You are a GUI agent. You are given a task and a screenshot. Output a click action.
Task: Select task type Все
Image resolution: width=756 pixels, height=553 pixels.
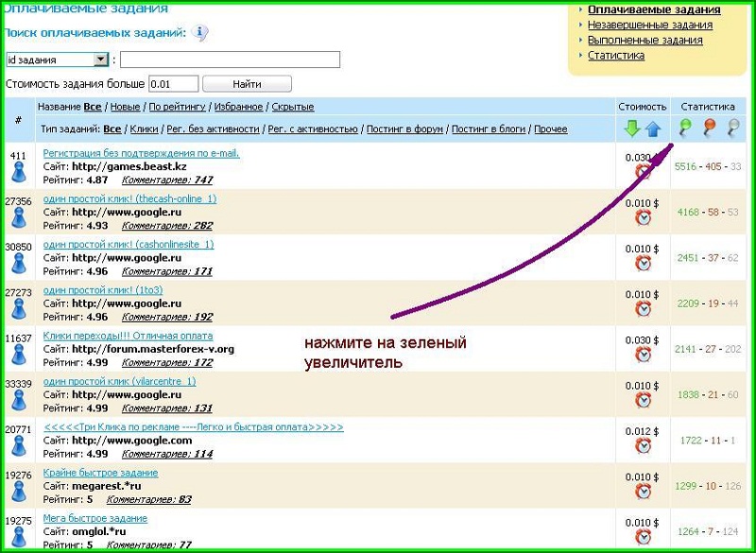[x=112, y=129]
